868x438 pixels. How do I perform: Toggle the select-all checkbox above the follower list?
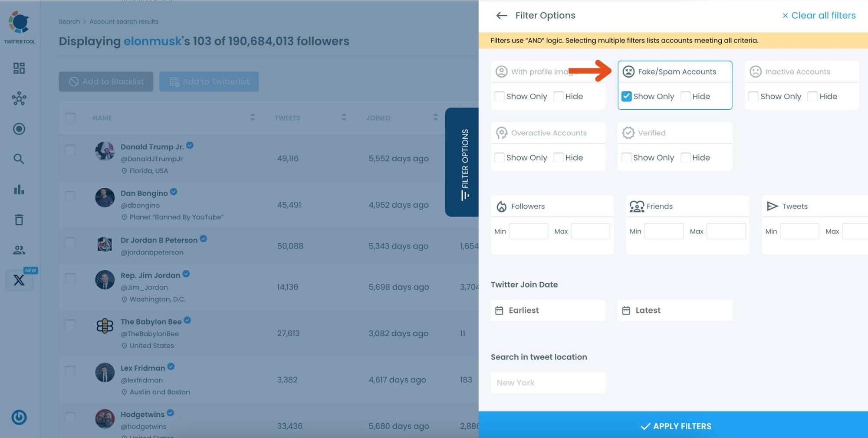click(x=70, y=118)
